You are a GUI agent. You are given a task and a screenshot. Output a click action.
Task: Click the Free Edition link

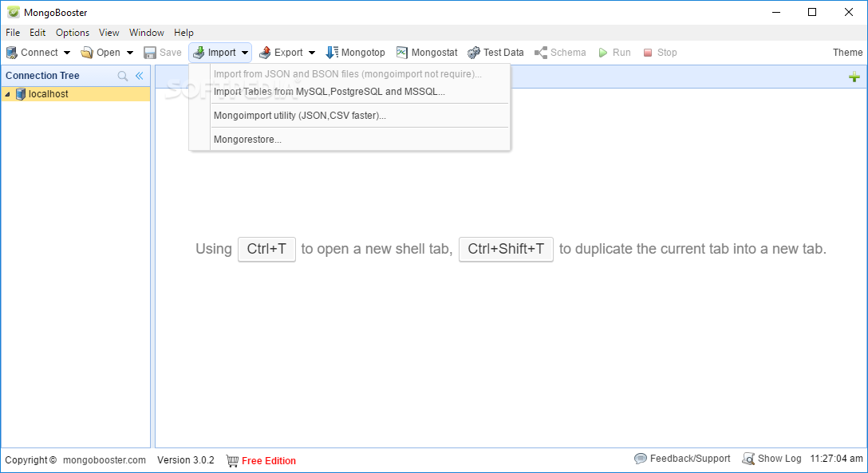269,461
